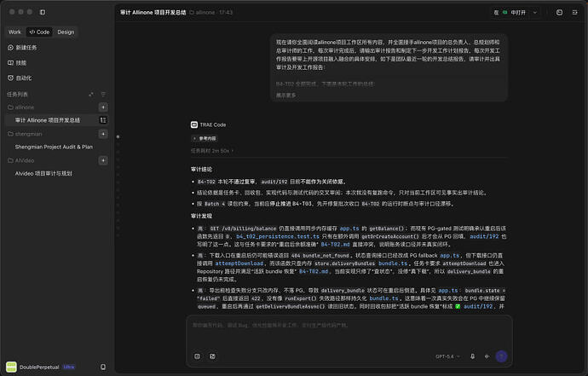Image resolution: width=588 pixels, height=376 pixels.
Task: Switch to the Work tab
Action: point(15,32)
